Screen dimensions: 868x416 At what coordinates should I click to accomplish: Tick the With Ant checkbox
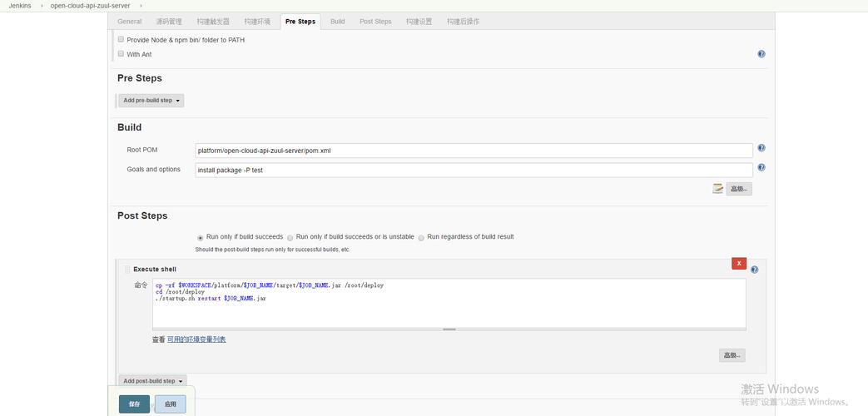[x=121, y=54]
